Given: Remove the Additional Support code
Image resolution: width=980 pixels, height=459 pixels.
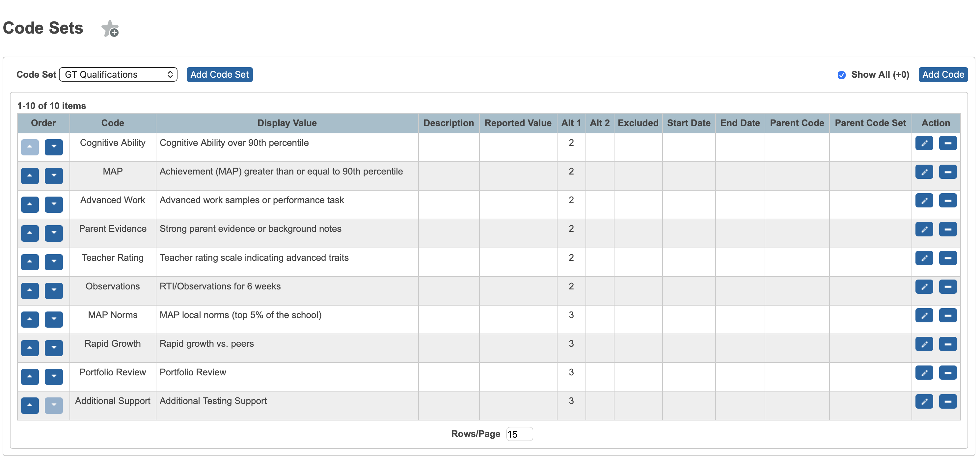Looking at the screenshot, I should coord(948,402).
